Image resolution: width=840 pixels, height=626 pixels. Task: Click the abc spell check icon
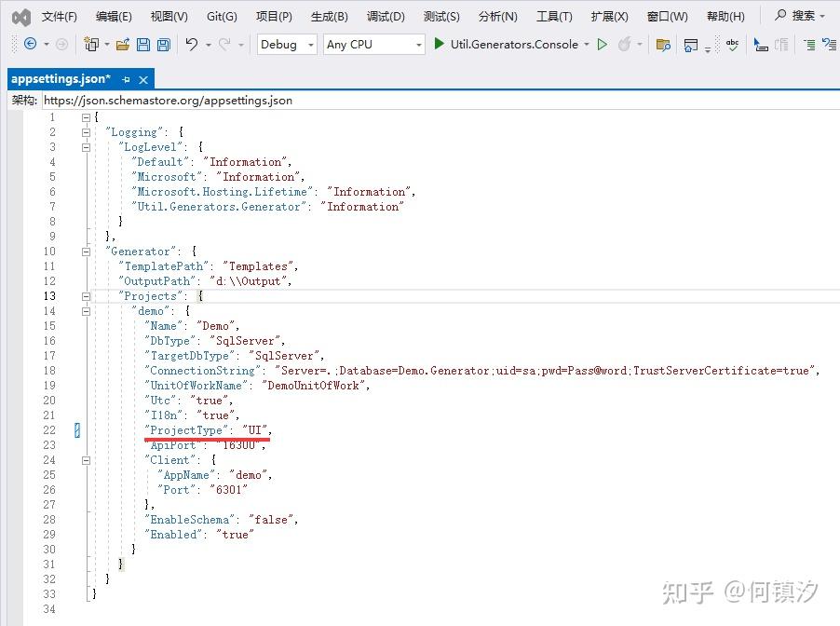point(732,45)
